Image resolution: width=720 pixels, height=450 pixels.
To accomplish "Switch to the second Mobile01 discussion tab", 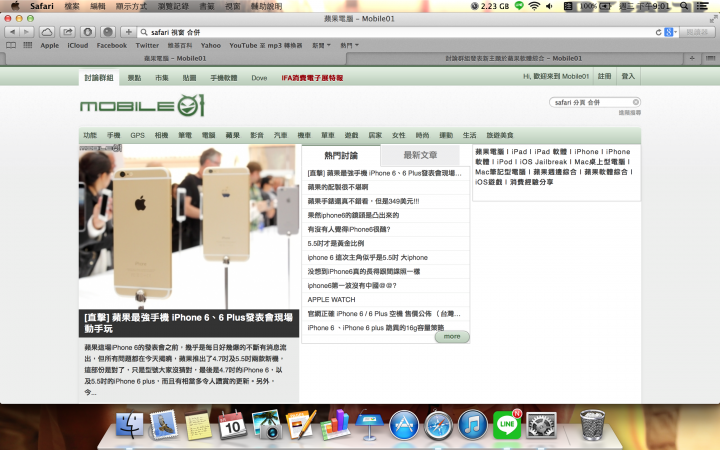I will pos(514,58).
